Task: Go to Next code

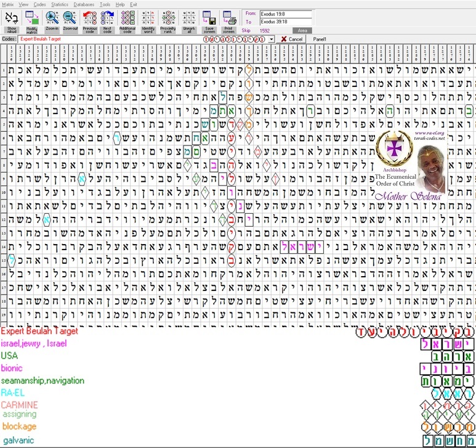Action: coord(108,18)
